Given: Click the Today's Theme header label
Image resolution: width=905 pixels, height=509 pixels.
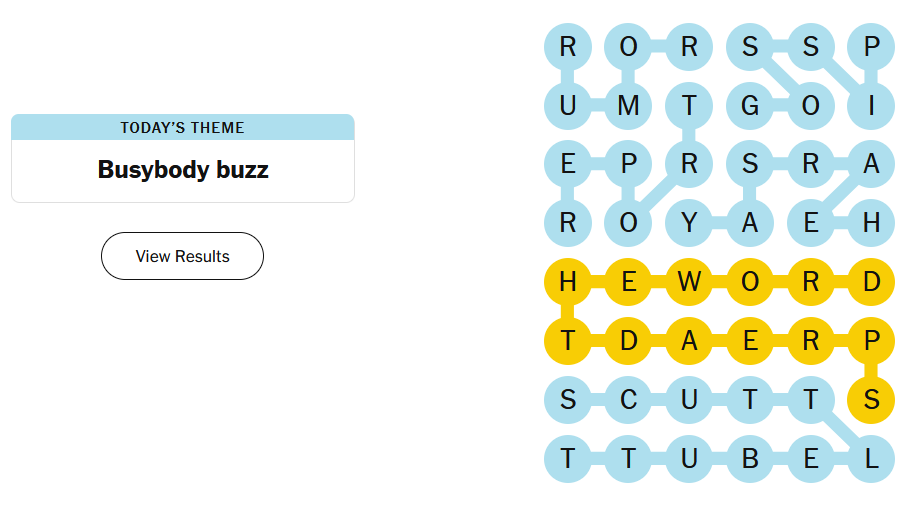Looking at the screenshot, I should (182, 127).
